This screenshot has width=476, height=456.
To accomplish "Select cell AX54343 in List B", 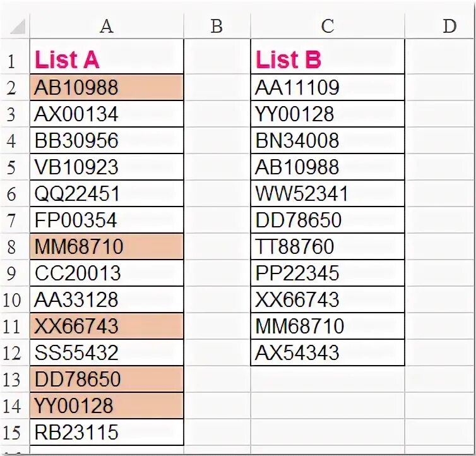I will point(328,352).
